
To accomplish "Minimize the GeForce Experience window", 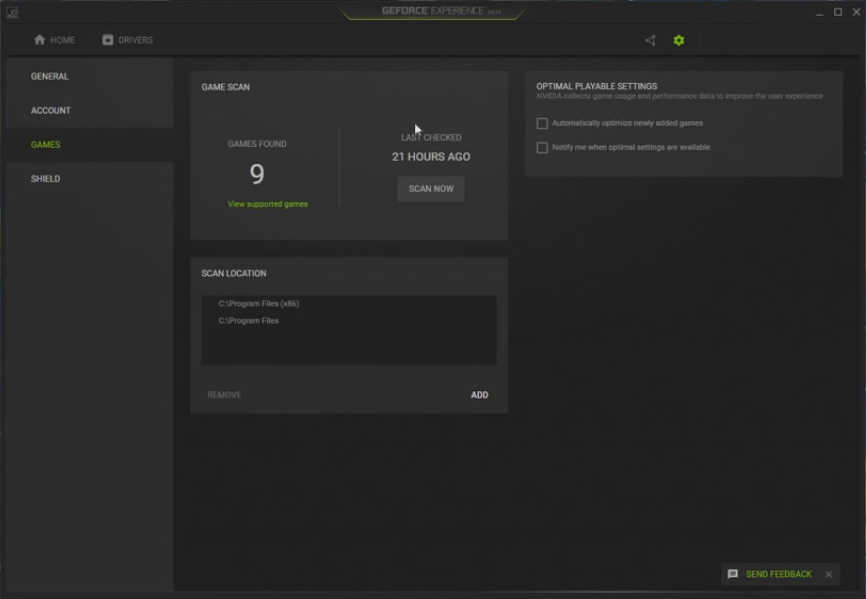I will coord(820,12).
